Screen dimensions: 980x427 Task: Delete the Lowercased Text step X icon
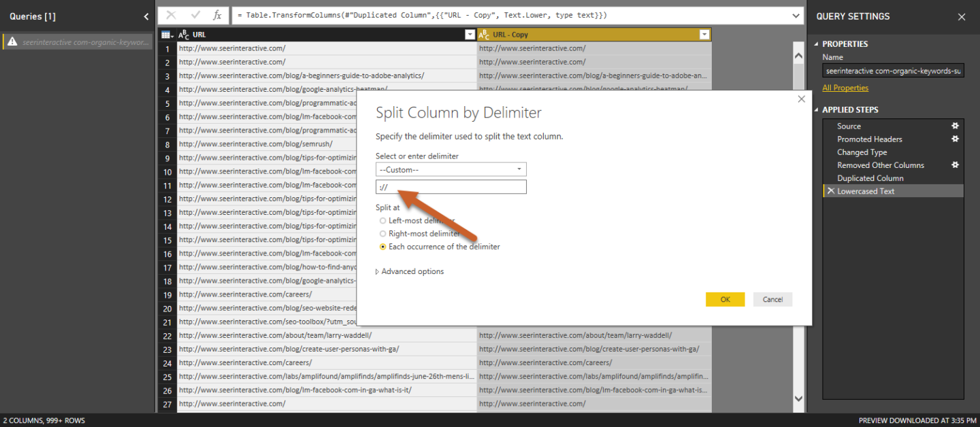pos(830,191)
